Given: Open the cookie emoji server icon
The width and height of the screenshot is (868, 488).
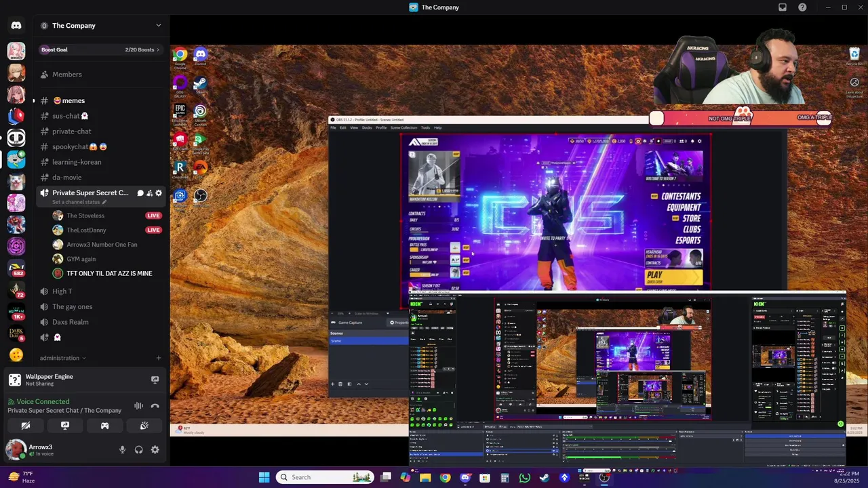Looking at the screenshot, I should point(16,354).
